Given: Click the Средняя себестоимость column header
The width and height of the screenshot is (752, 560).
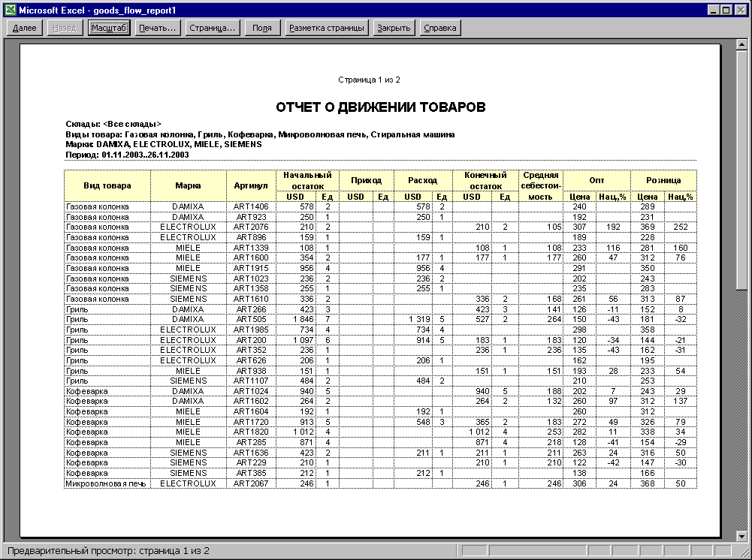Looking at the screenshot, I should click(540, 186).
